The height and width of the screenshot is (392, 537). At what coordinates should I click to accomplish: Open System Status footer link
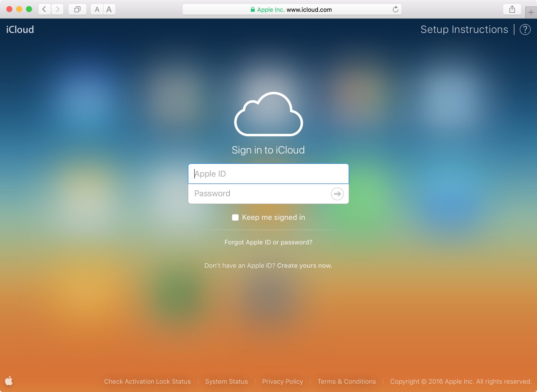pyautogui.click(x=226, y=381)
